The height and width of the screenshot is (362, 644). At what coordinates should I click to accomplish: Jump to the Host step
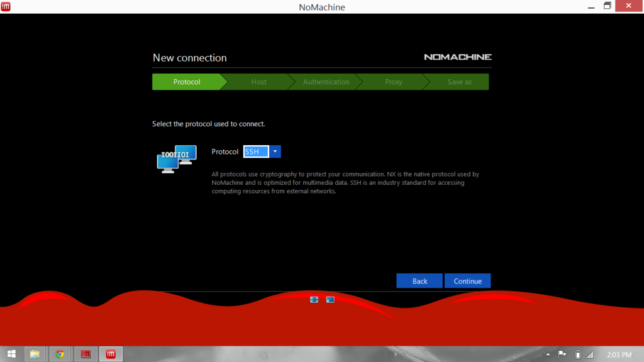(258, 82)
